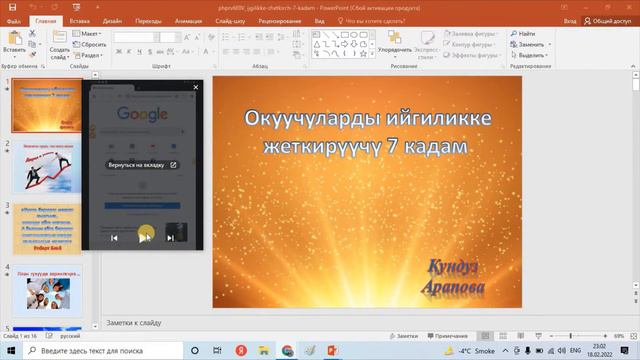The width and height of the screenshot is (640, 360).
Task: Click the Copy icon in the clipboard group
Action: pos(32,44)
